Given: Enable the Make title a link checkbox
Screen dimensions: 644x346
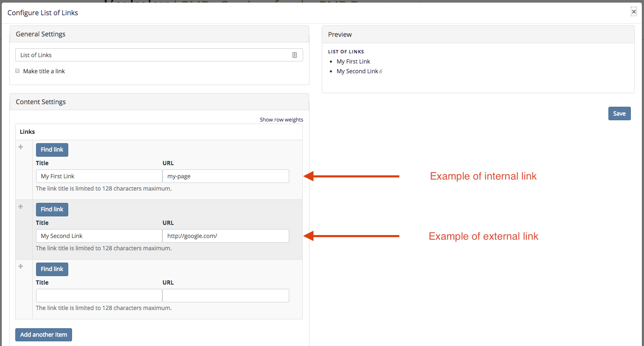Looking at the screenshot, I should click(x=17, y=71).
